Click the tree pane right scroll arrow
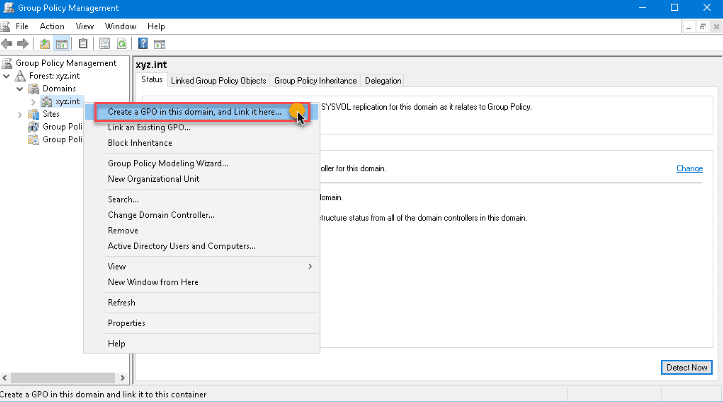 click(122, 378)
